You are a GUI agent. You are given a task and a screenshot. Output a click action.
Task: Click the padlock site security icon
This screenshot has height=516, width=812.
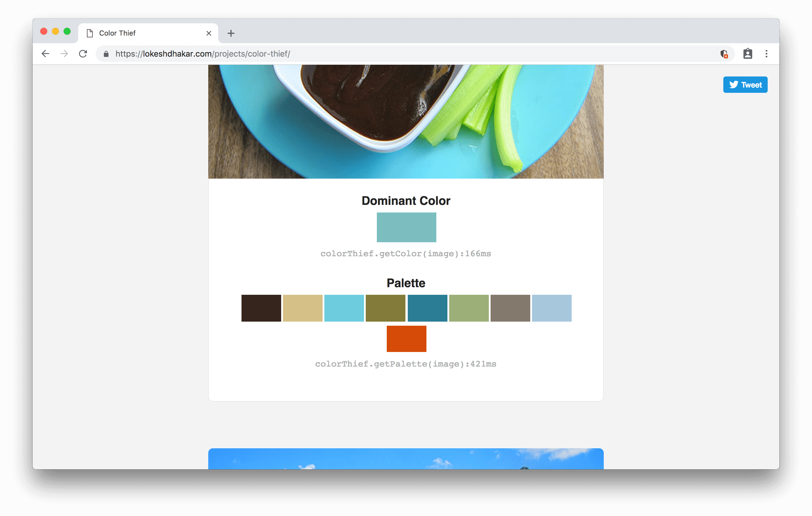pyautogui.click(x=106, y=54)
